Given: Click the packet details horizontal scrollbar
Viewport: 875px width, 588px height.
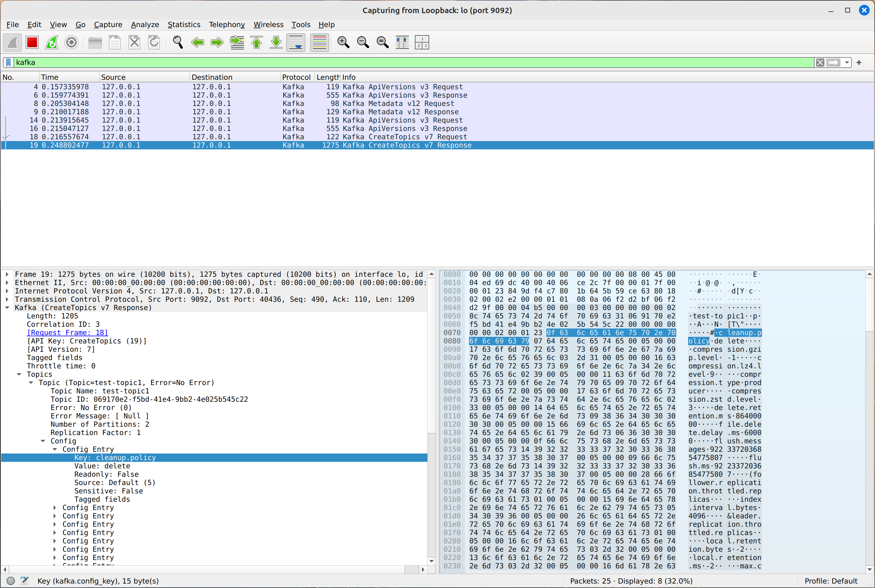Looking at the screenshot, I should (210, 569).
